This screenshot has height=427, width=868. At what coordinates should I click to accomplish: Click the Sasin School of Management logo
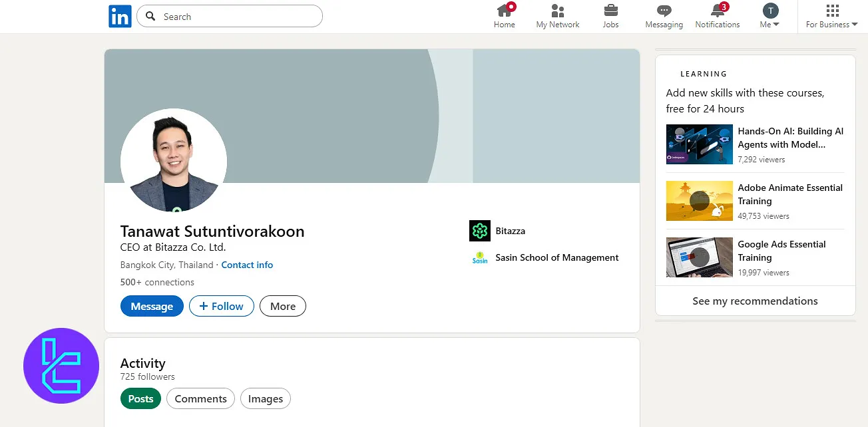(x=479, y=258)
